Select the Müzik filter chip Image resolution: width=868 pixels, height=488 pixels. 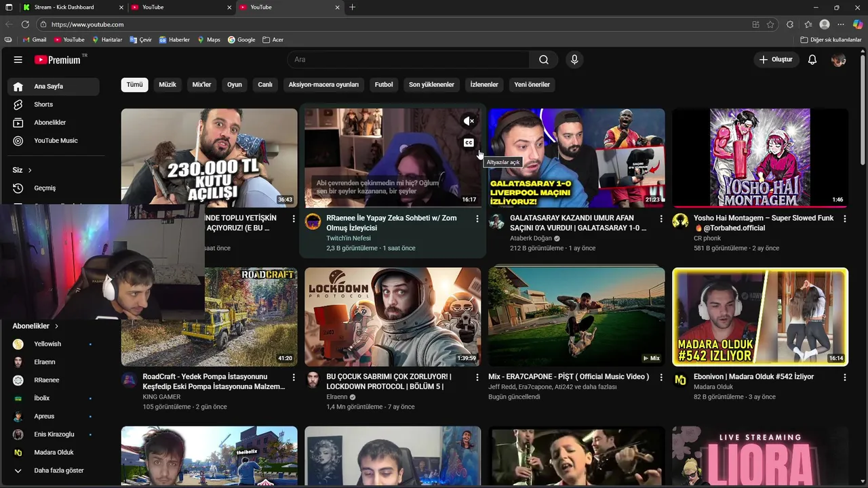click(x=167, y=85)
